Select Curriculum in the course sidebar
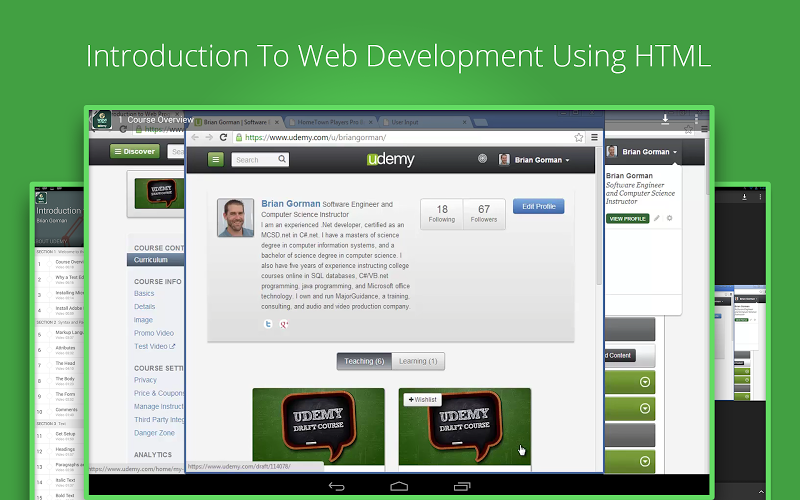The width and height of the screenshot is (800, 500). [156, 260]
